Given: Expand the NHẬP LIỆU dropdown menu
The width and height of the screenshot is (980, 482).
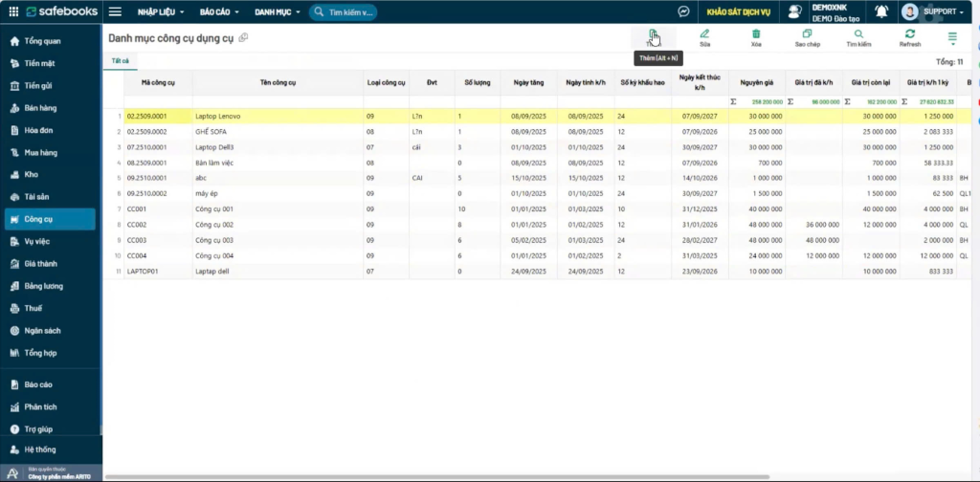Looking at the screenshot, I should (x=161, y=12).
